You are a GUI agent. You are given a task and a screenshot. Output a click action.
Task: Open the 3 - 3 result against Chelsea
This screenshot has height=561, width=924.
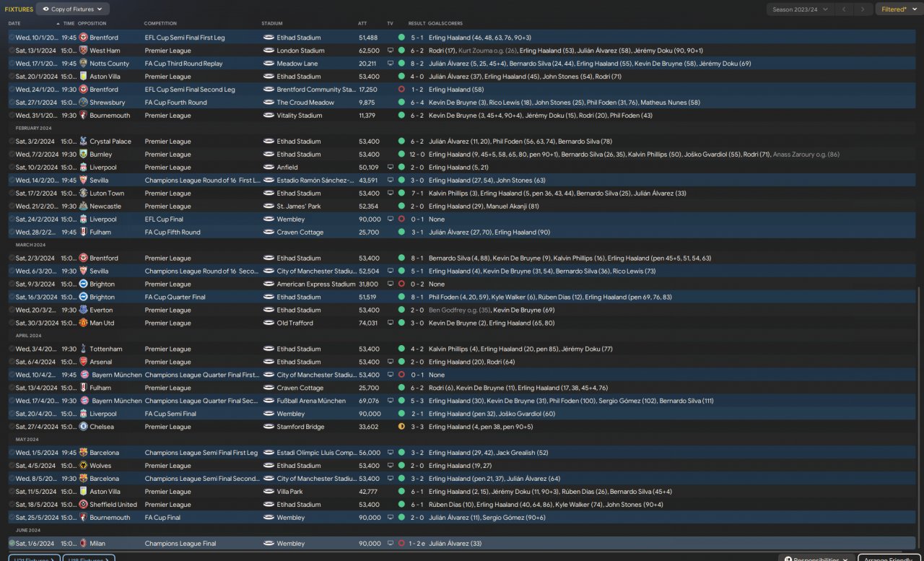tap(417, 427)
